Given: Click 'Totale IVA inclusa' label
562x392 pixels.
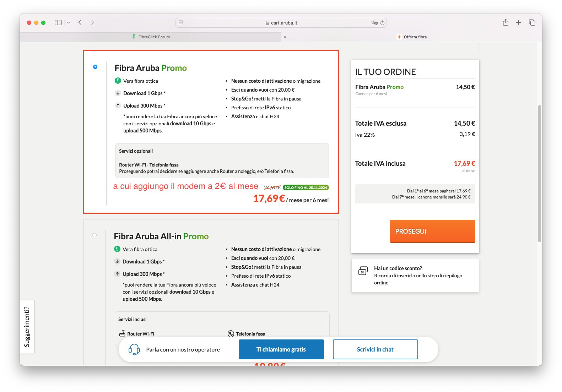Looking at the screenshot, I should coord(380,163).
